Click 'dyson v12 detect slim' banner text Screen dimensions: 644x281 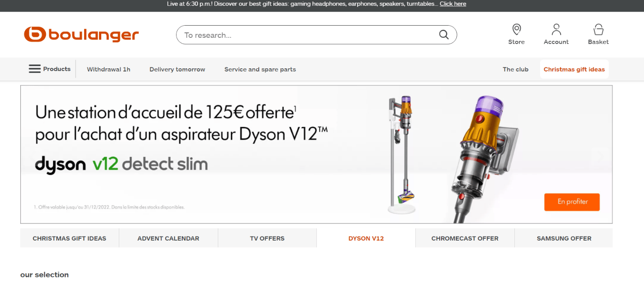(x=122, y=165)
